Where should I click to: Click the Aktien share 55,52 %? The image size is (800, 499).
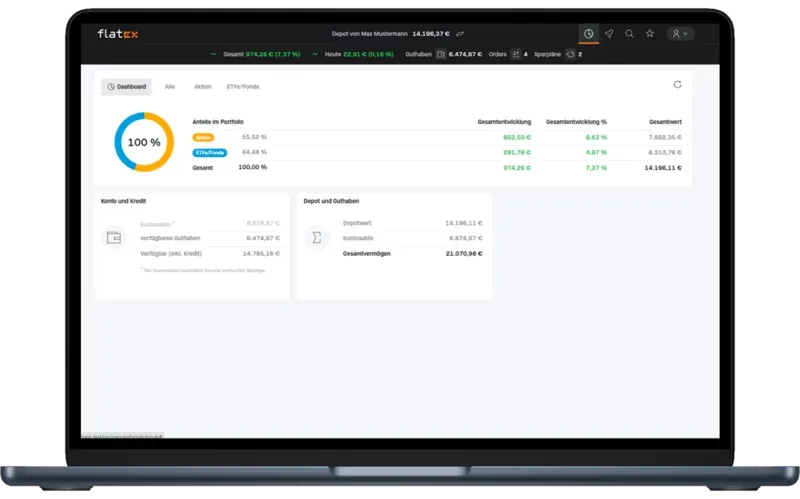[x=254, y=137]
